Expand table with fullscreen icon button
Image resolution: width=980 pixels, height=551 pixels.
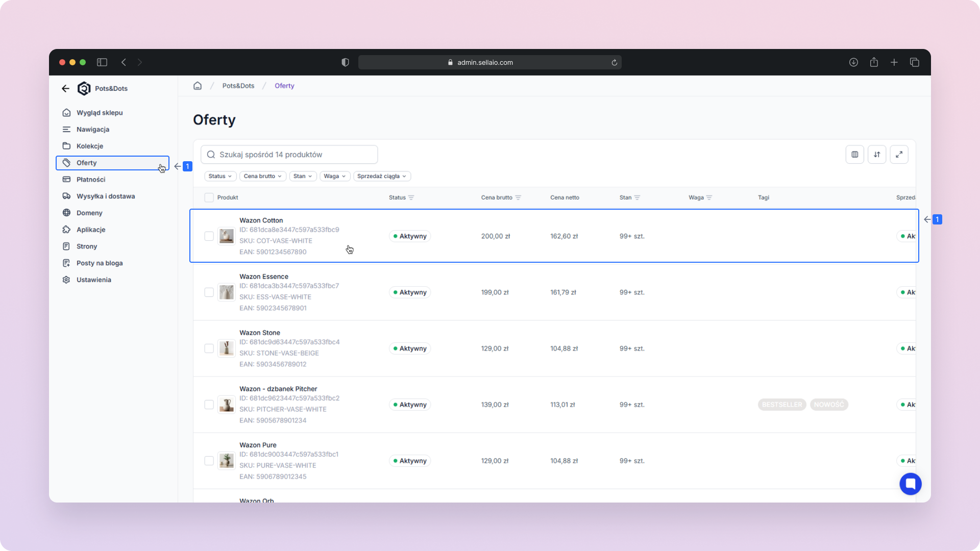point(899,155)
